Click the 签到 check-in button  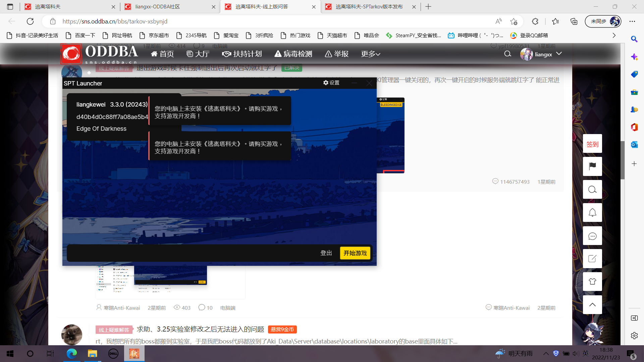click(x=592, y=144)
